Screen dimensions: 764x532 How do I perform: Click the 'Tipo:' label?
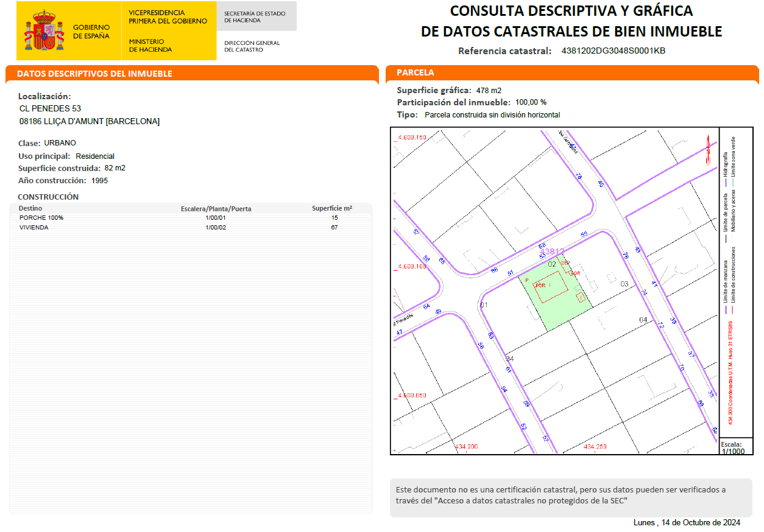tap(408, 114)
